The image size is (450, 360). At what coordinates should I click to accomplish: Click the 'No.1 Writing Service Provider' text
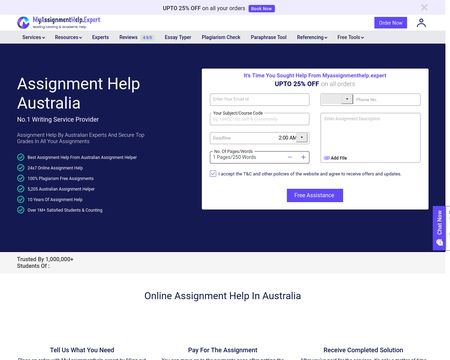(58, 119)
